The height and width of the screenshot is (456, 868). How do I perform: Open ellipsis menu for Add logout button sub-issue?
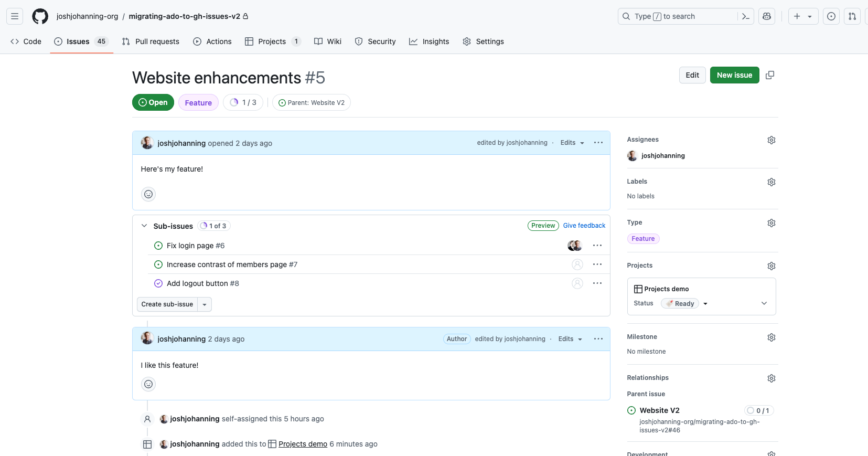(597, 283)
